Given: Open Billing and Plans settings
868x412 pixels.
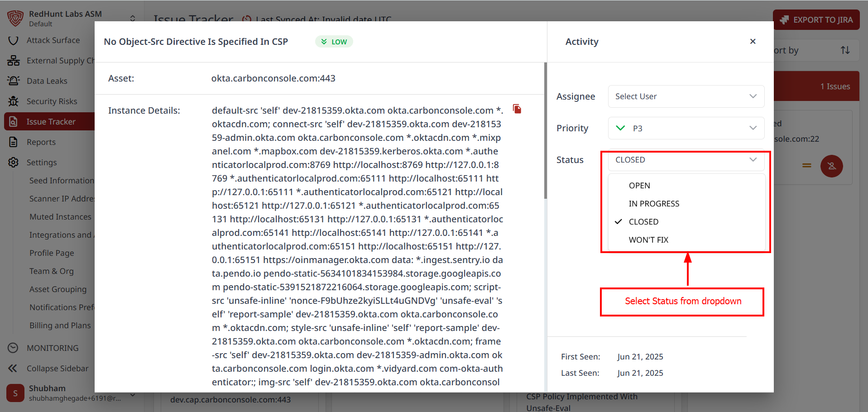Looking at the screenshot, I should [60, 326].
